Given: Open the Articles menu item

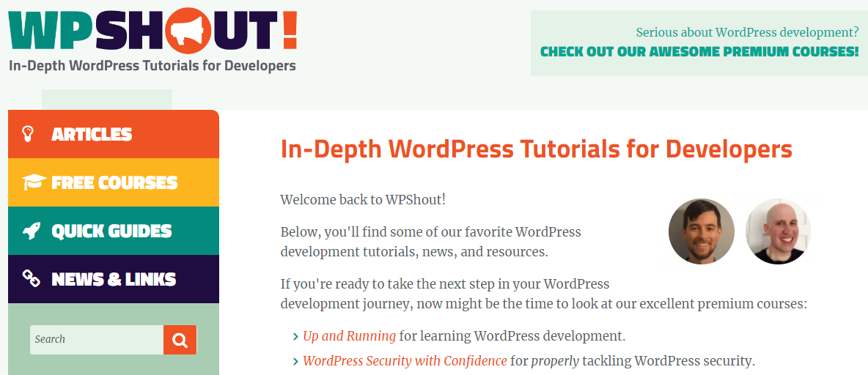Looking at the screenshot, I should (114, 134).
